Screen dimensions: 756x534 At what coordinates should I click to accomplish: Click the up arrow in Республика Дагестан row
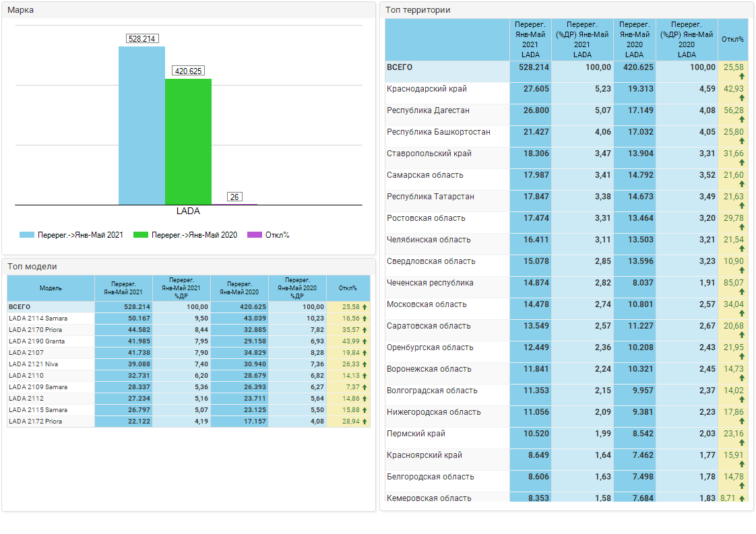click(742, 120)
